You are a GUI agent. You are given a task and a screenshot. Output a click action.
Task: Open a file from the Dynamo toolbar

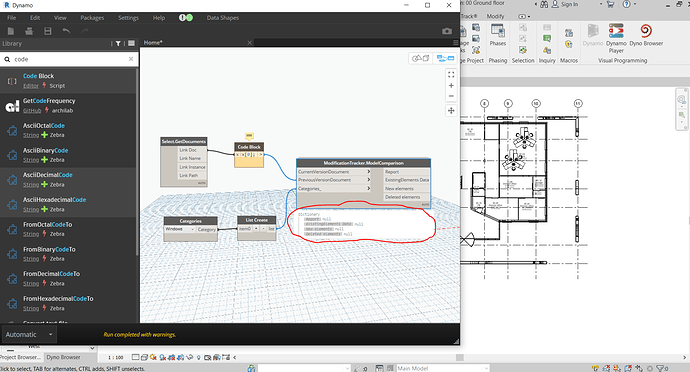tap(29, 31)
